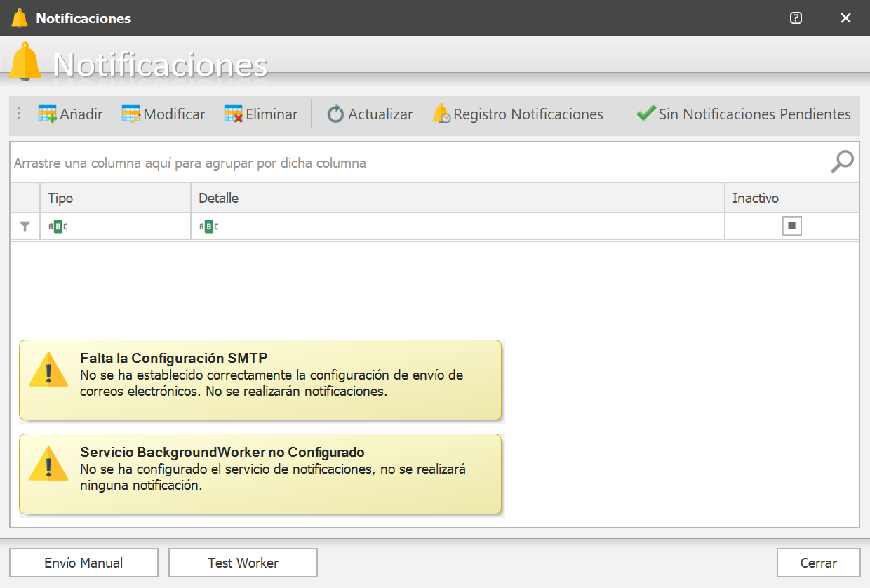Click the large Notificaciones header bell
The width and height of the screenshot is (870, 588).
pyautogui.click(x=26, y=62)
